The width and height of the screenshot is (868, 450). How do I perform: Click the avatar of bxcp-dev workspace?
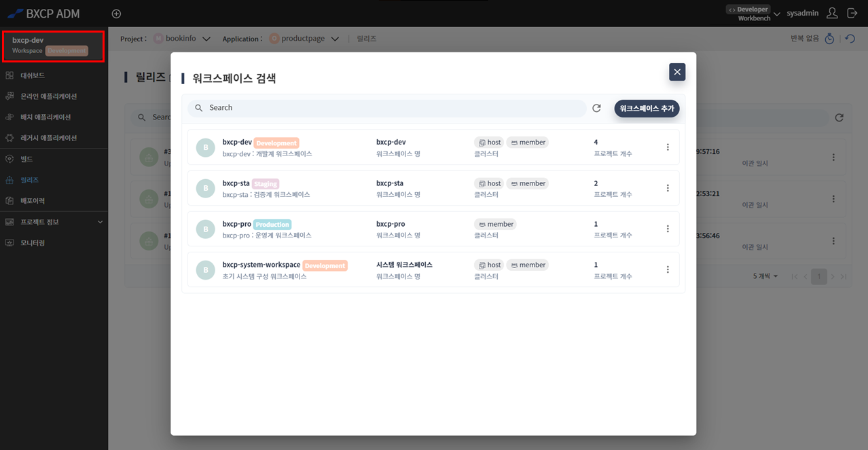[205, 147]
